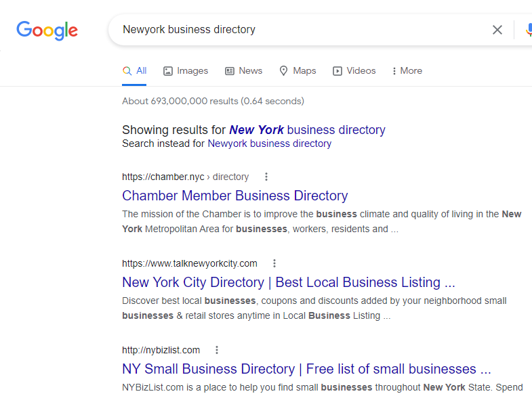Clear the search box with the X icon
The width and height of the screenshot is (532, 398).
coord(497,30)
